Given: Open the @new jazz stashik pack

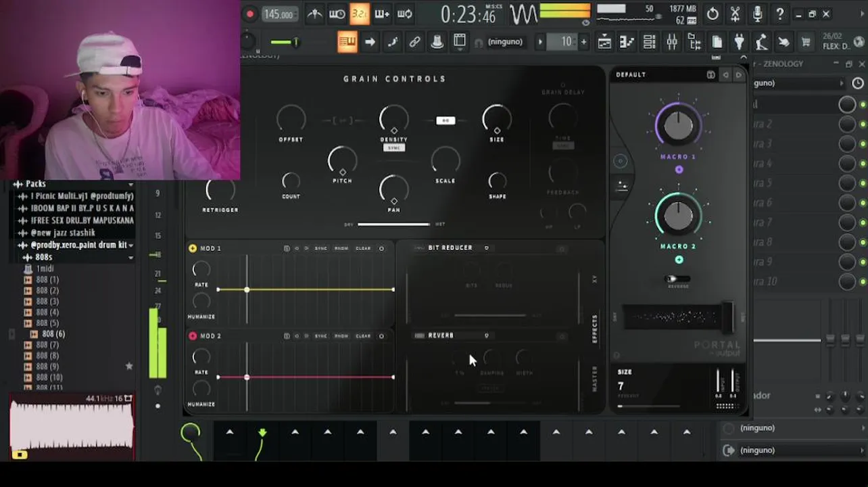Looking at the screenshot, I should [x=62, y=233].
